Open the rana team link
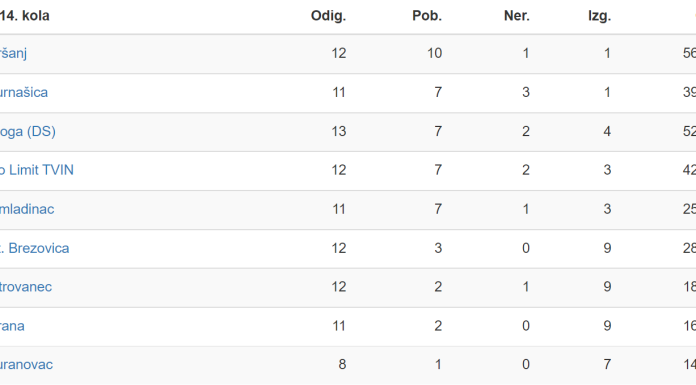Image resolution: width=696 pixels, height=385 pixels. click(12, 326)
